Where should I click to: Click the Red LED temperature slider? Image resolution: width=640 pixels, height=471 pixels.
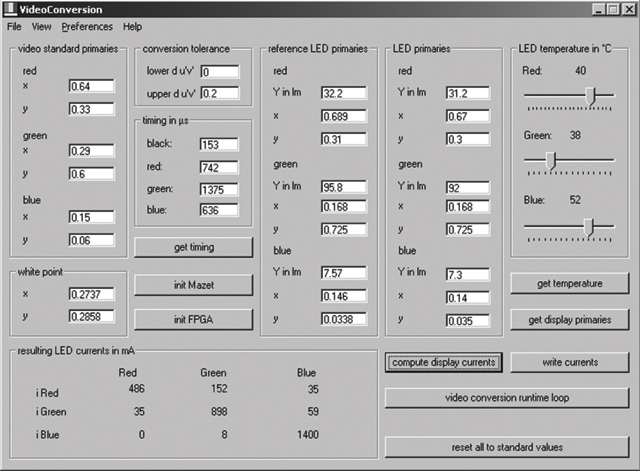[591, 96]
